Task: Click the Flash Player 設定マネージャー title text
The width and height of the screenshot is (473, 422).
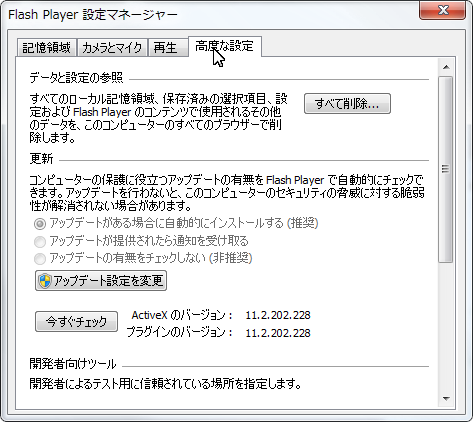Action: click(93, 15)
